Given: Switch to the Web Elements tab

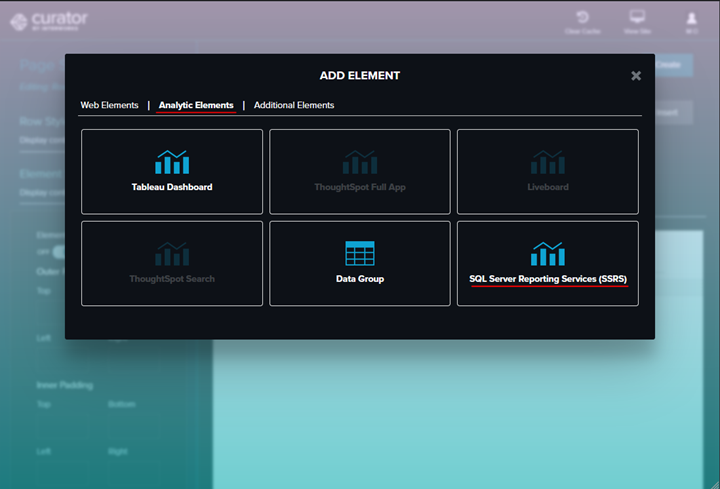Looking at the screenshot, I should [109, 105].
